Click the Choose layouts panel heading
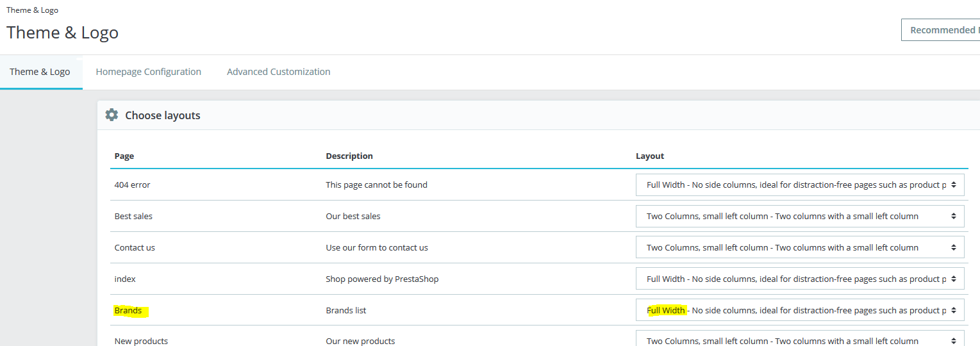 (163, 115)
